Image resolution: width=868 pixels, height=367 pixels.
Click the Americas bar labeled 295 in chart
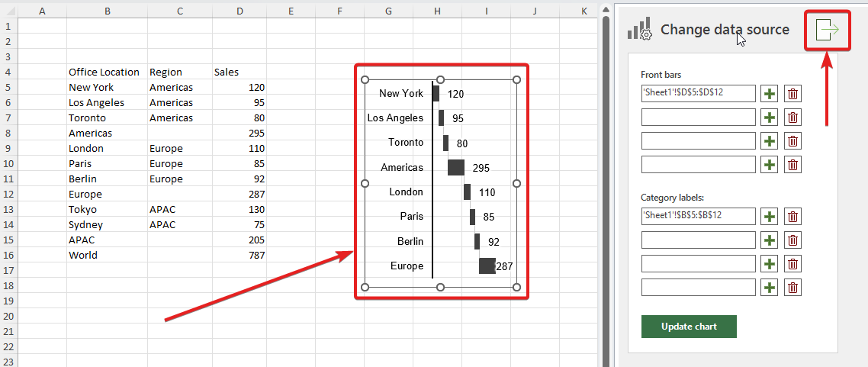click(x=456, y=167)
